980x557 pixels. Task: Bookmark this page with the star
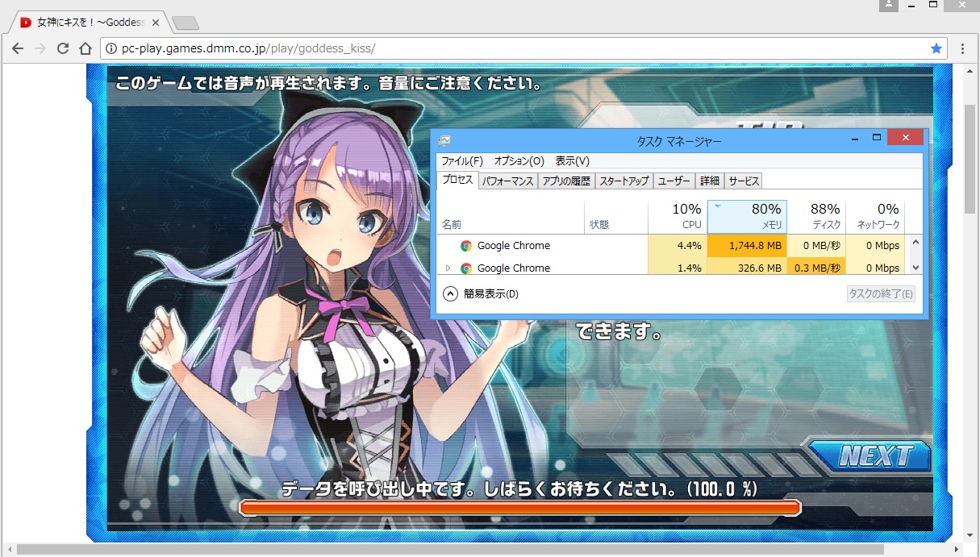click(x=936, y=48)
